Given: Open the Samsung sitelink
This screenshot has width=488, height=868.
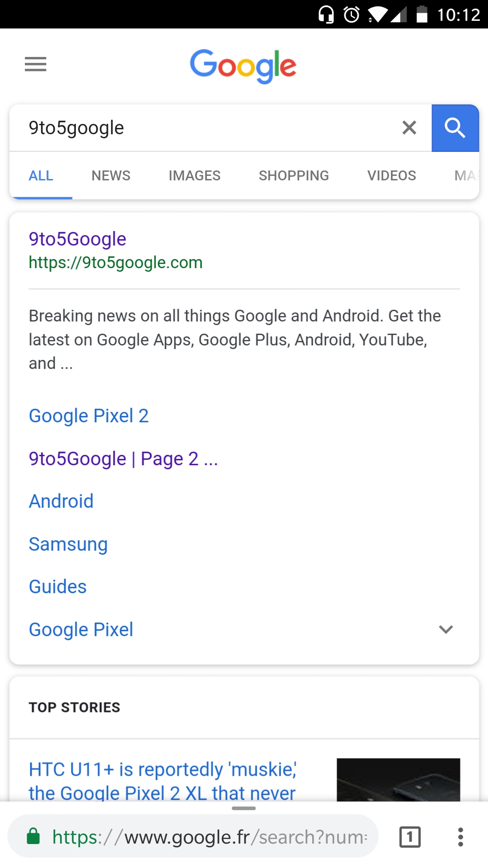Looking at the screenshot, I should click(x=68, y=544).
